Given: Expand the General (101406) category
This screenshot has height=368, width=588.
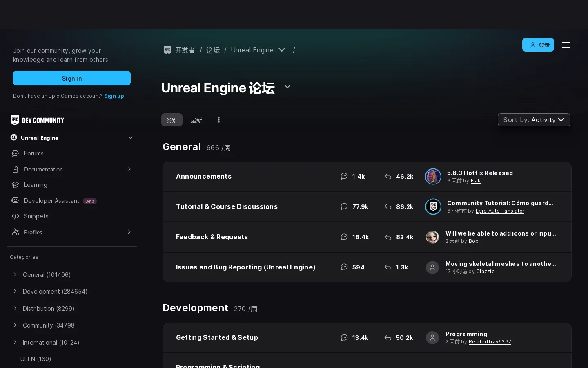Looking at the screenshot, I should [x=15, y=274].
